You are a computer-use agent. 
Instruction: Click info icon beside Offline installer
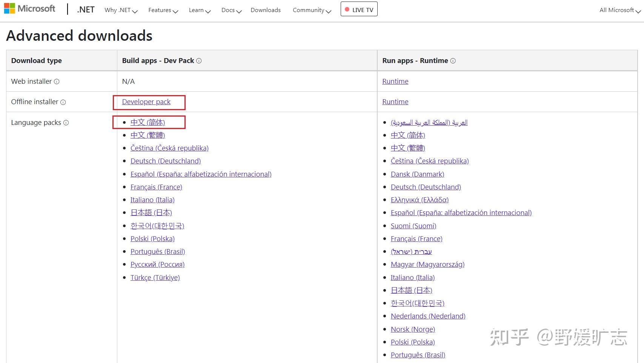point(63,102)
